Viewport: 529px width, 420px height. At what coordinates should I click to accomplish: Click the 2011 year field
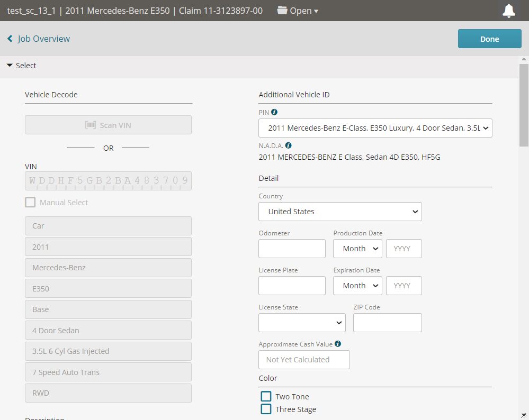(x=109, y=246)
